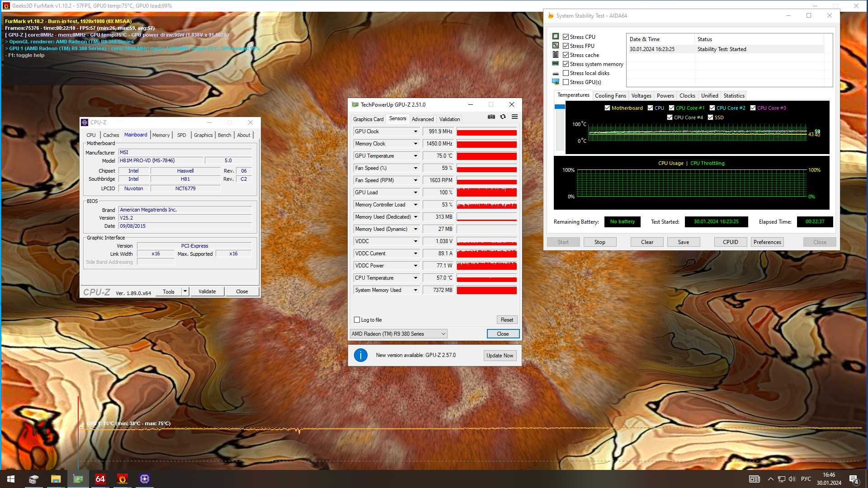Click the CPUID button in AIDA64
Image resolution: width=868 pixels, height=488 pixels.
730,242
